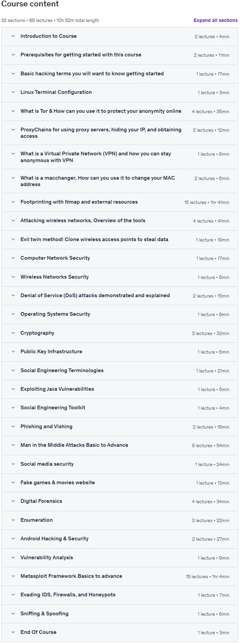The width and height of the screenshot is (240, 644).
Task: Click chevron next to Evil twin method
Action: [13, 239]
